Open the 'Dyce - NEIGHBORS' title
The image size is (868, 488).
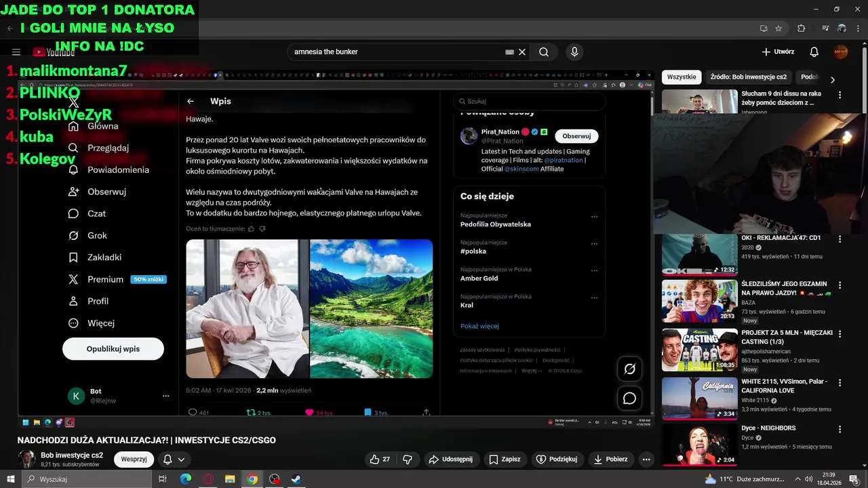[768, 428]
